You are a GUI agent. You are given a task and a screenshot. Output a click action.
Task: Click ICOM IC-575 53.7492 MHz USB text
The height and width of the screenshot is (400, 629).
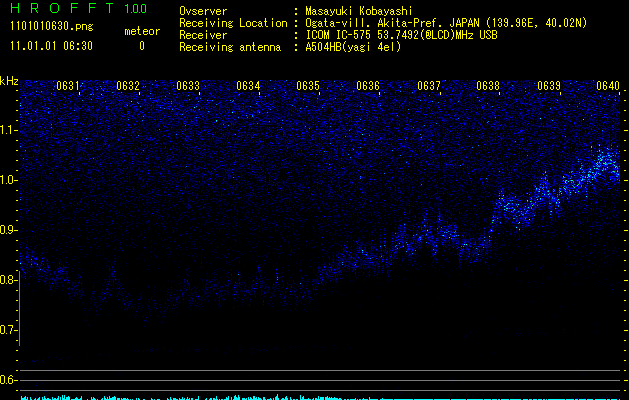tap(401, 35)
